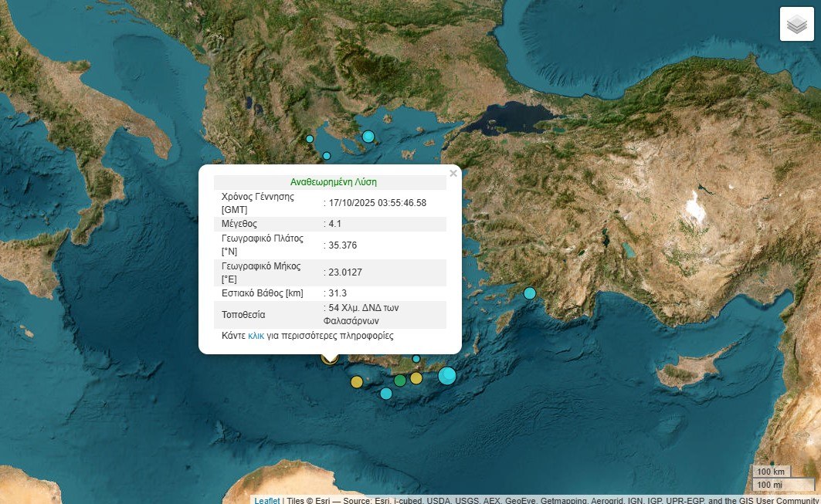Viewport: 821px width, 504px height.
Task: Click the 100 km map scale bar
Action: [772, 472]
